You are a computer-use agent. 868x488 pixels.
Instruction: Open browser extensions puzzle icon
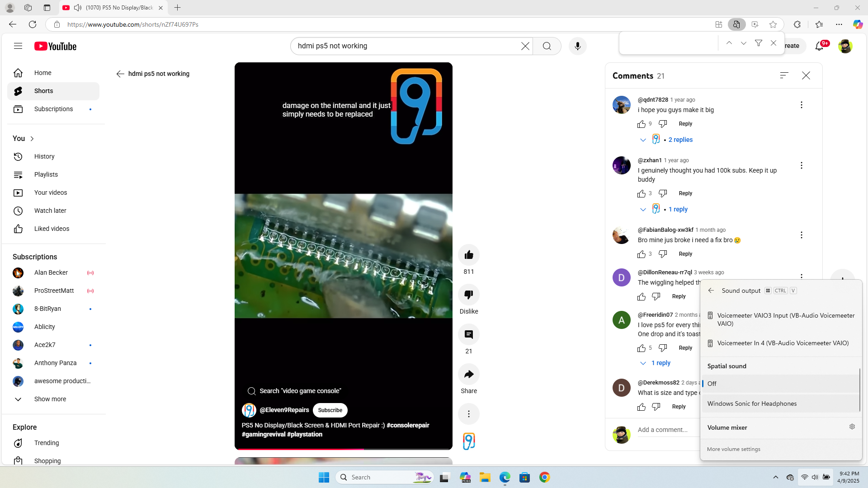pos(797,24)
